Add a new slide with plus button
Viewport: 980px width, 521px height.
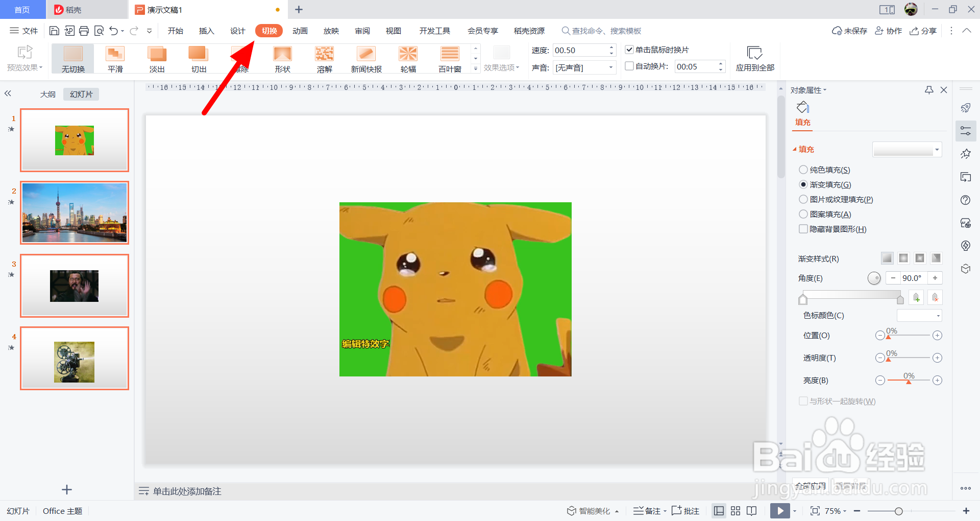[67, 490]
